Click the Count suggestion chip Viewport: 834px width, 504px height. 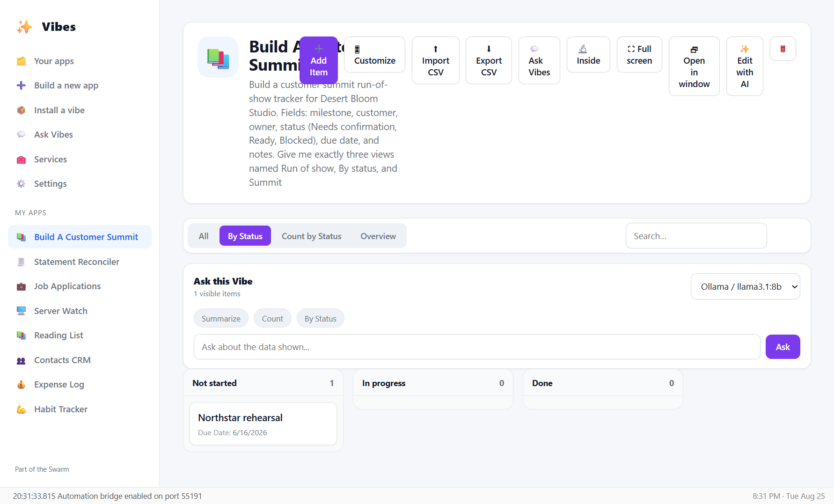tap(272, 318)
